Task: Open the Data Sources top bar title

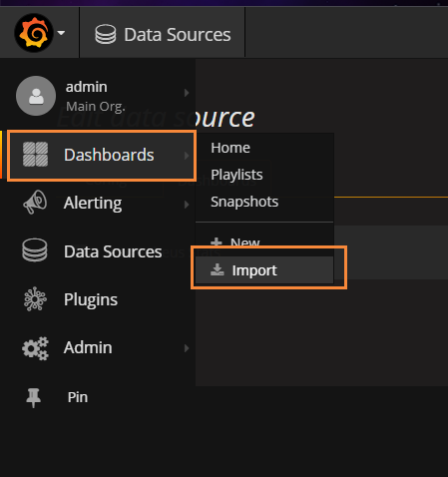Action: click(178, 35)
